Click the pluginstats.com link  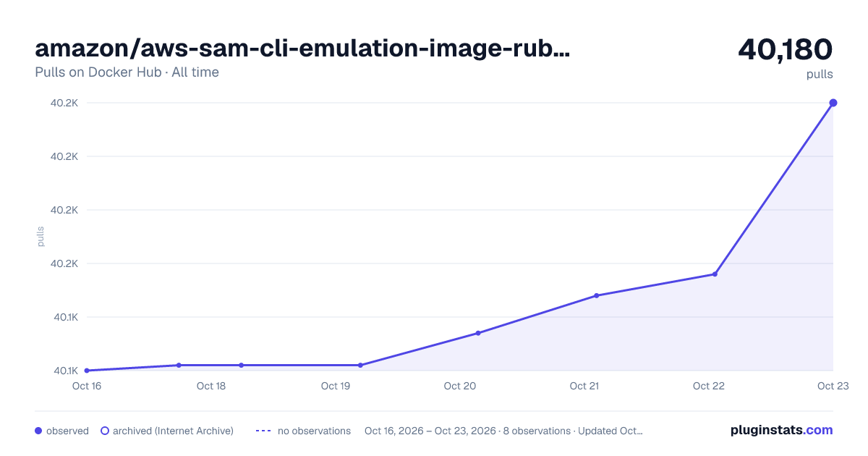point(781,430)
